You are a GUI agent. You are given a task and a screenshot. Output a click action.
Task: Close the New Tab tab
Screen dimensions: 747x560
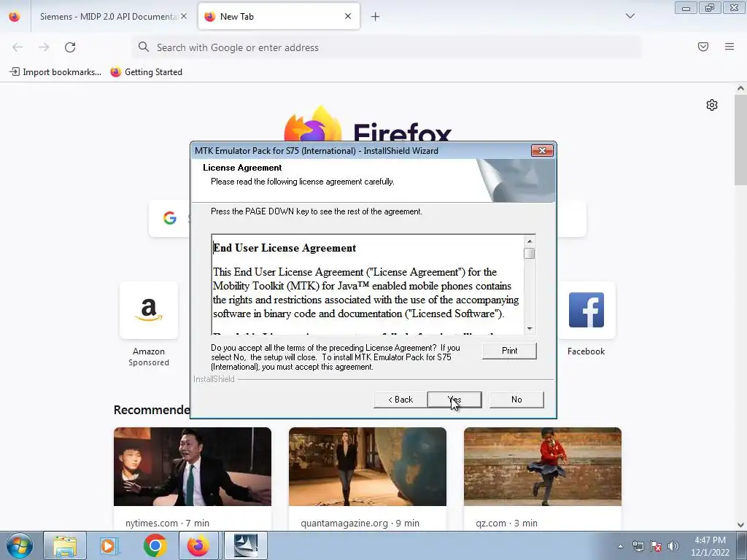[x=348, y=16]
